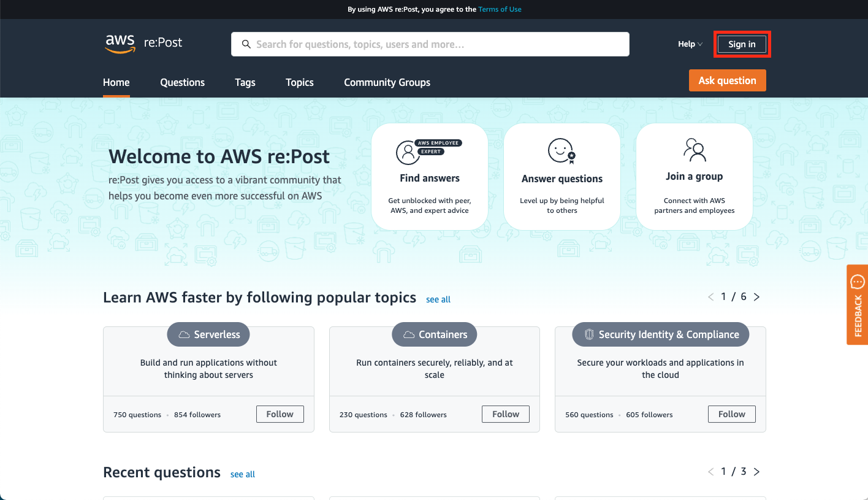868x500 pixels.
Task: Click the '230 questions' count text
Action: [x=364, y=415]
